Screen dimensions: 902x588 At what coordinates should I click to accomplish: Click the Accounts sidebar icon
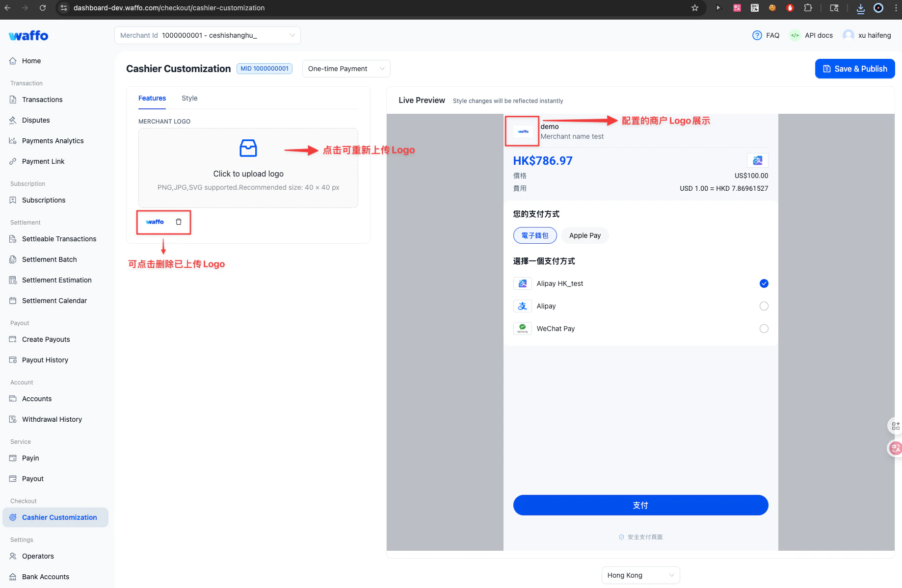click(x=13, y=399)
